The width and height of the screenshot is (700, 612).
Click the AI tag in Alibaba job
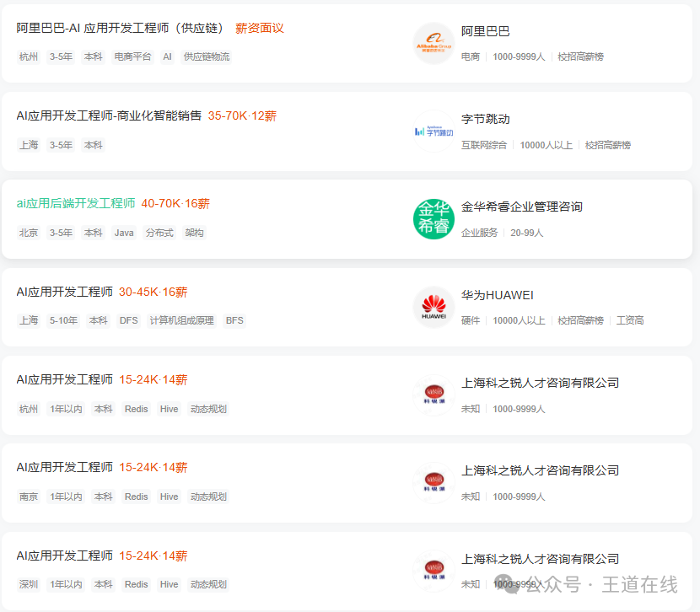click(168, 56)
